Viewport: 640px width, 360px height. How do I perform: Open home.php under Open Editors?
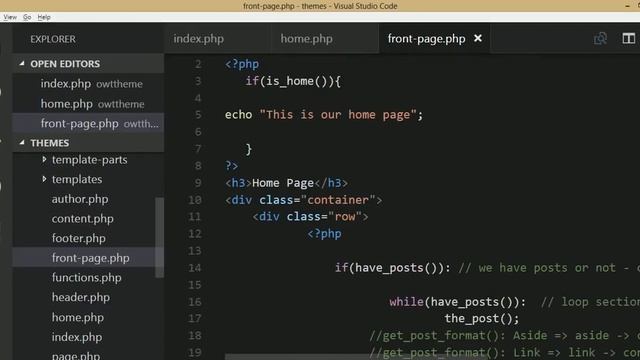[x=88, y=104]
